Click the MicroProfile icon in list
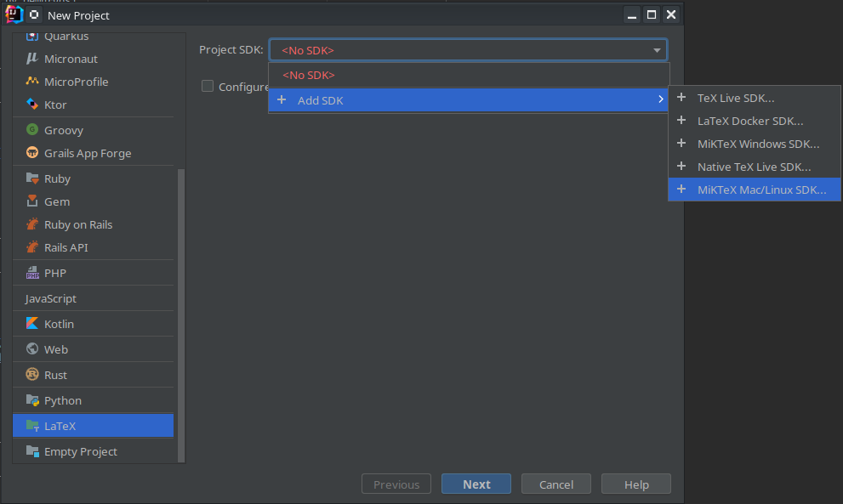Screen dimensions: 843x504 pos(32,81)
